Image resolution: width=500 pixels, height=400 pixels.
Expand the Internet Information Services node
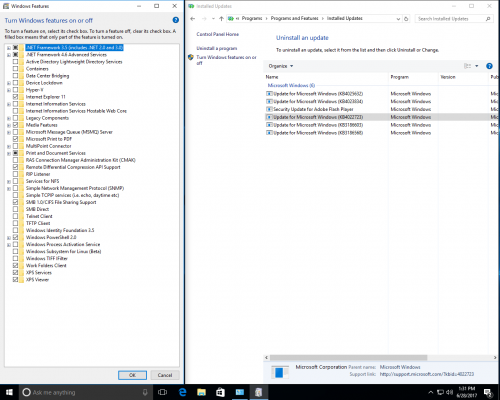click(x=9, y=104)
